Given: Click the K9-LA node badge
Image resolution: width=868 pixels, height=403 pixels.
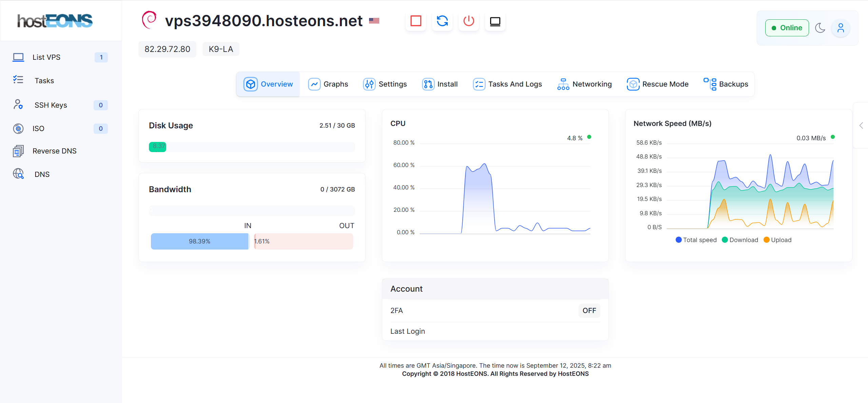Looking at the screenshot, I should point(221,49).
